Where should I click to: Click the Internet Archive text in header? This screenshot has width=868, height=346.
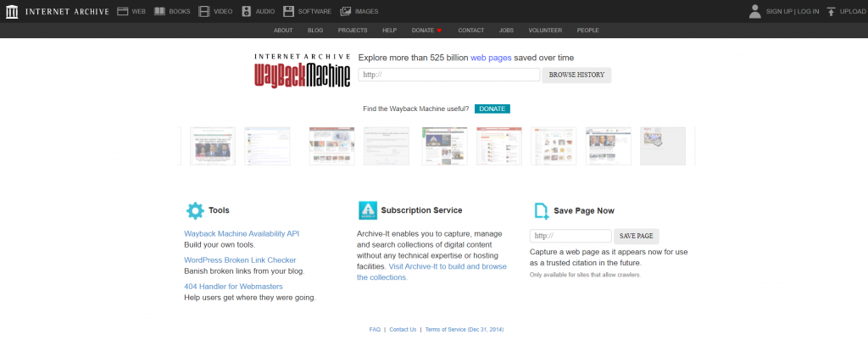[67, 12]
